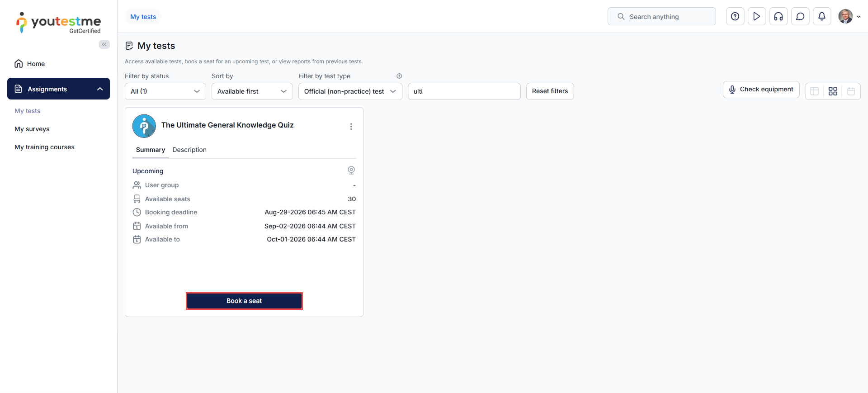Click the headphones support icon
Image resolution: width=868 pixels, height=393 pixels.
(x=778, y=17)
